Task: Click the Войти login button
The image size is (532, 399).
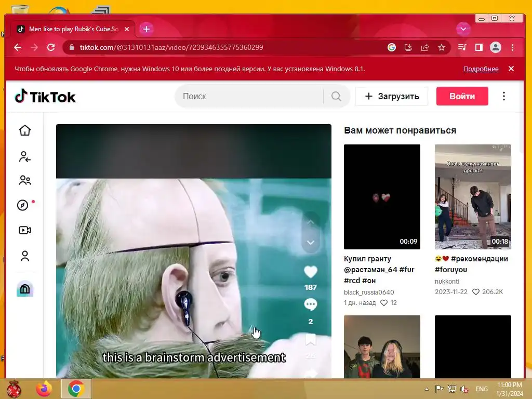Action: click(x=462, y=96)
